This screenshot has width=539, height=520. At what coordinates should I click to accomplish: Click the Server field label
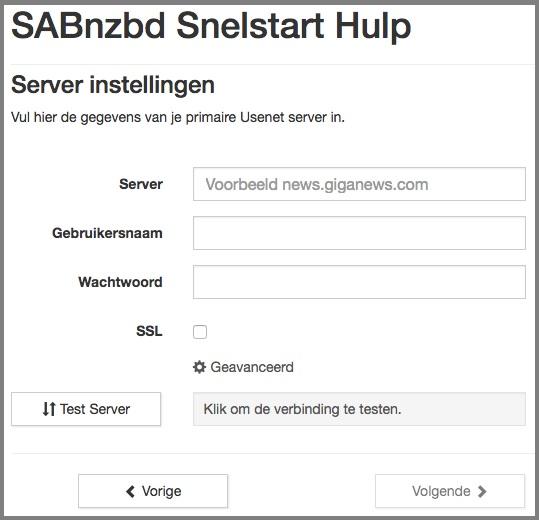pos(141,184)
